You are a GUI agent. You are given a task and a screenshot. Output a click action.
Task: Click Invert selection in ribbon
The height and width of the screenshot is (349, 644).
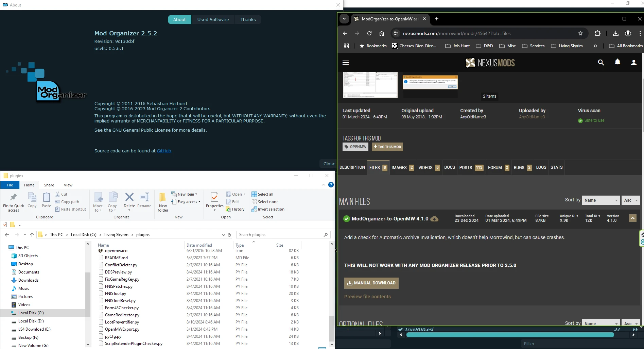pos(268,209)
